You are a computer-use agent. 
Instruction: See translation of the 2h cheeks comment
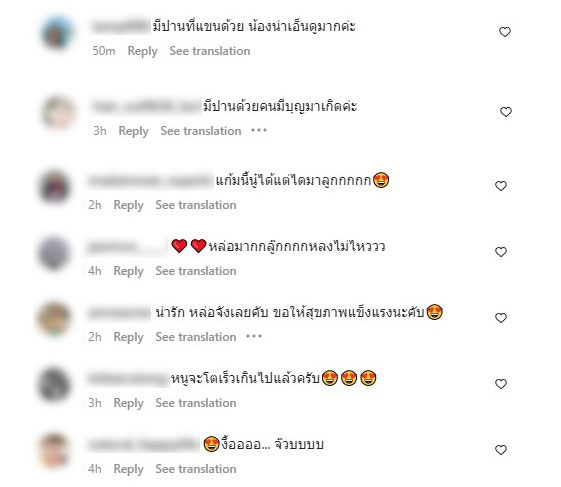196,205
